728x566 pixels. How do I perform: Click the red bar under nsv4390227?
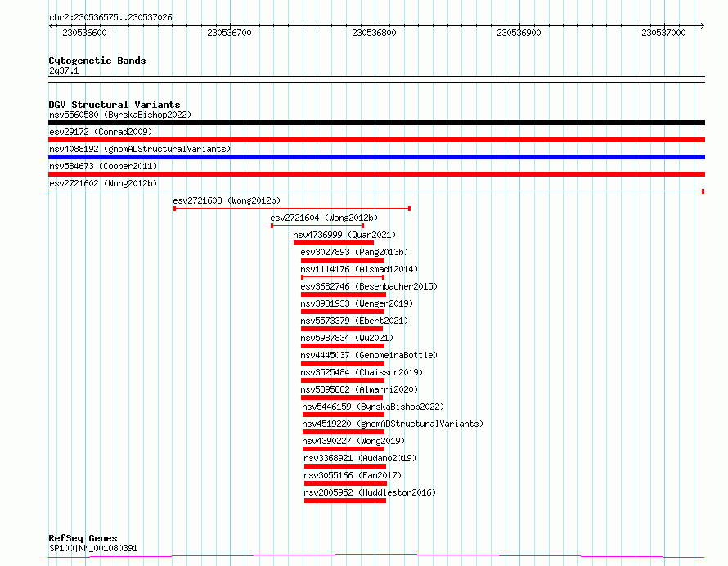[x=344, y=449]
